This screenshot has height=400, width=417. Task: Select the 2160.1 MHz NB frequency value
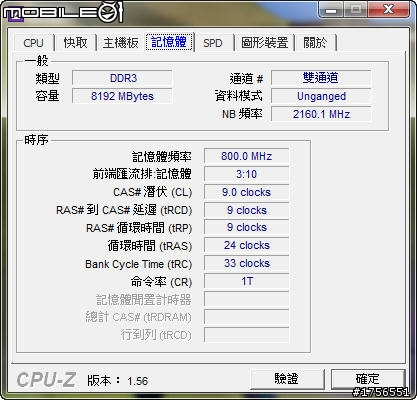pos(321,114)
